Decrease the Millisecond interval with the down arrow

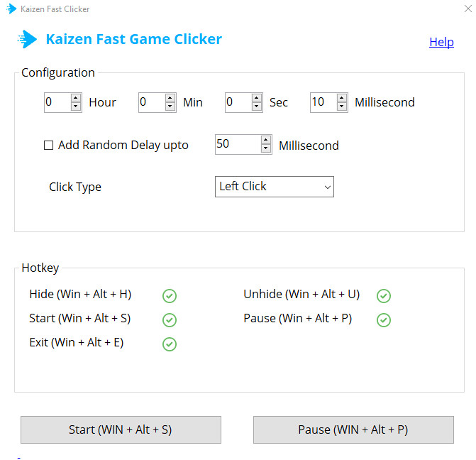pyautogui.click(x=342, y=106)
